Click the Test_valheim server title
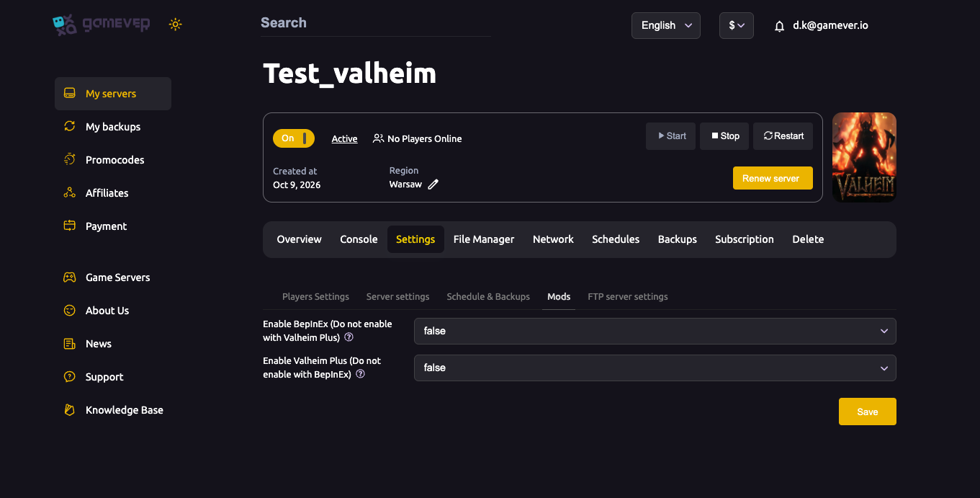This screenshot has height=498, width=980. click(350, 74)
